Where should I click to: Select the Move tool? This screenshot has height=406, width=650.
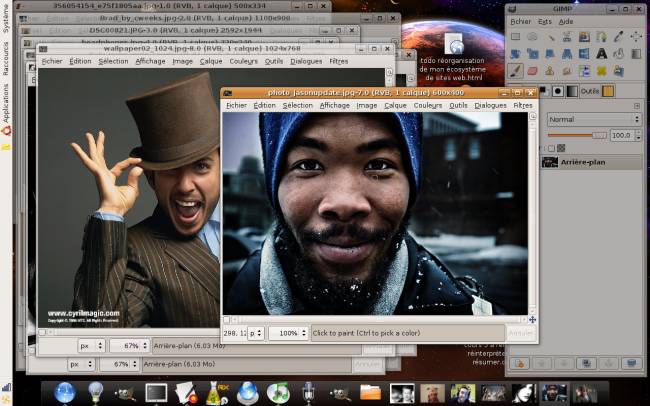click(635, 36)
